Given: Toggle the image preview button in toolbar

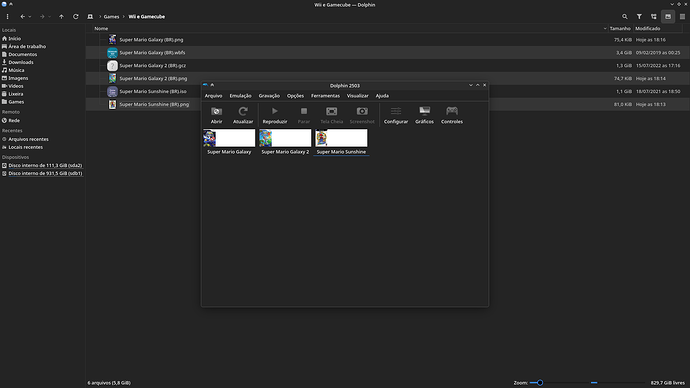Looking at the screenshot, I should click(668, 17).
